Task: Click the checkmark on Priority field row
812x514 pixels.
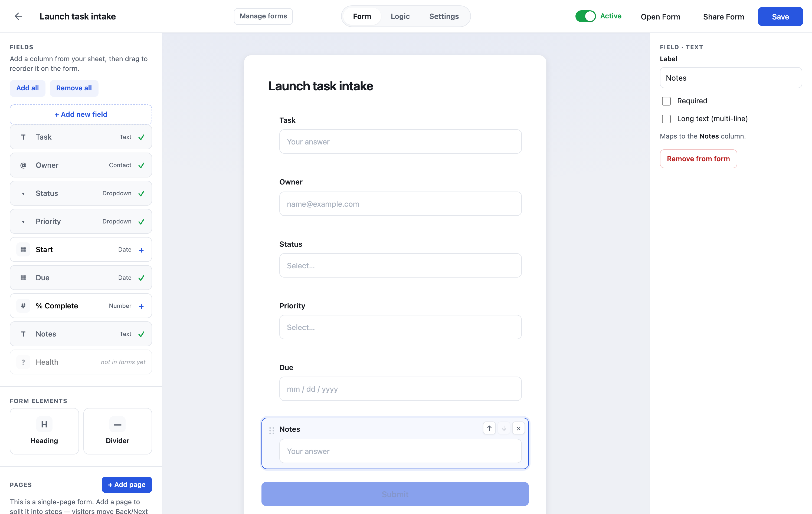Action: pyautogui.click(x=141, y=222)
